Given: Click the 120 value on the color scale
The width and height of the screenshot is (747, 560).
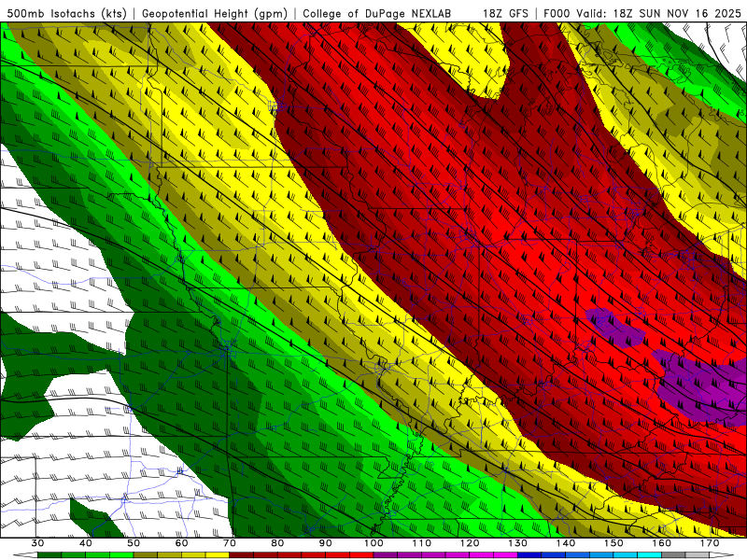Looking at the screenshot, I should (470, 543).
